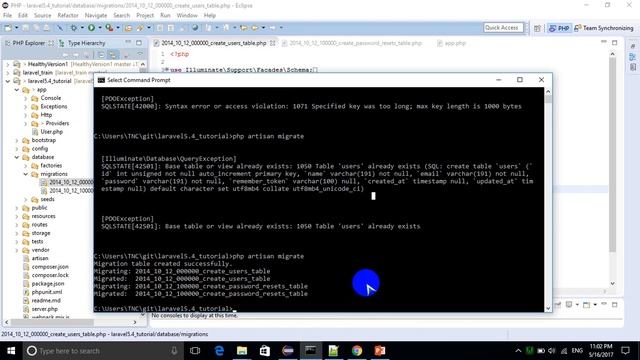Image resolution: width=640 pixels, height=360 pixels.
Task: Open Notepad++ from the taskbar
Action: pos(333,351)
